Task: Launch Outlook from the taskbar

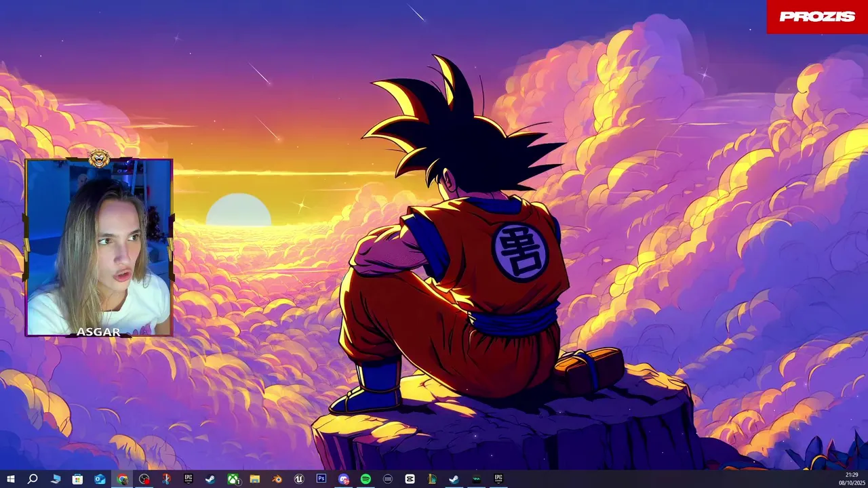Action: click(x=100, y=479)
